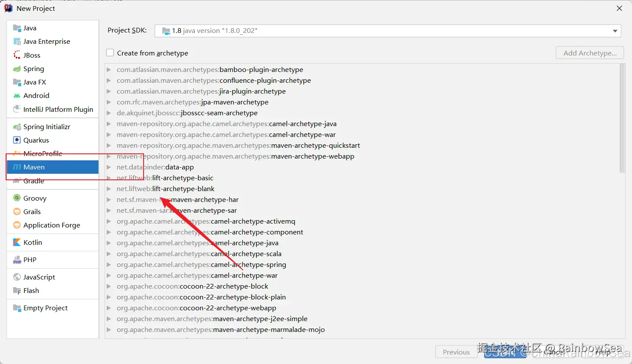This screenshot has height=364, width=632.
Task: Click the IntelliJ logo in title bar
Action: click(x=8, y=8)
